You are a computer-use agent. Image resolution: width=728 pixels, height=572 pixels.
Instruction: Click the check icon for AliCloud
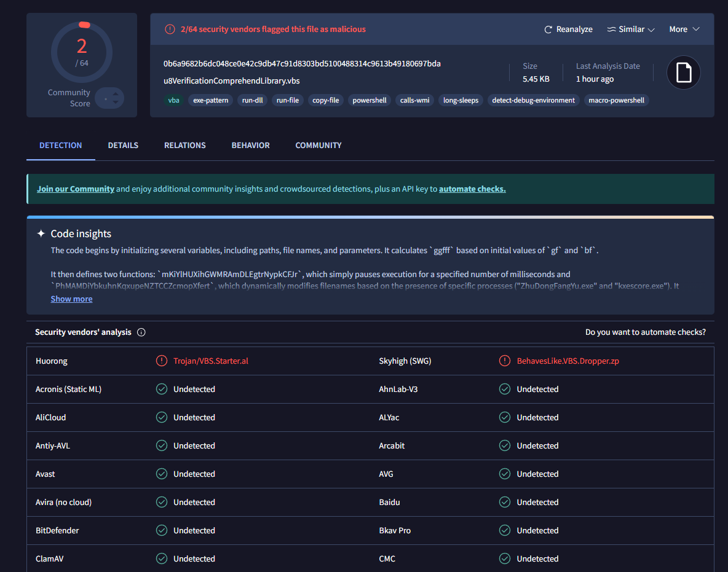[x=162, y=418]
